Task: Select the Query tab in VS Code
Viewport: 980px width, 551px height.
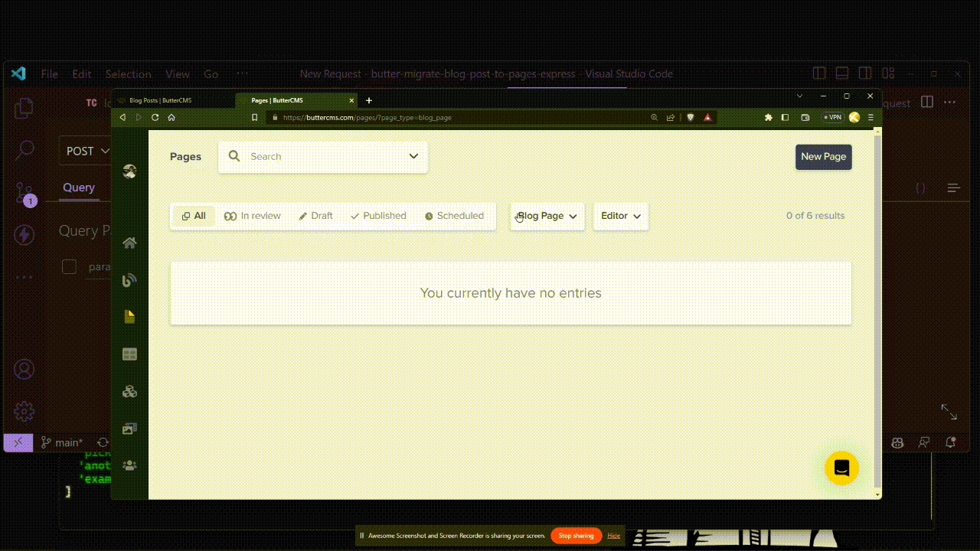Action: pos(79,187)
